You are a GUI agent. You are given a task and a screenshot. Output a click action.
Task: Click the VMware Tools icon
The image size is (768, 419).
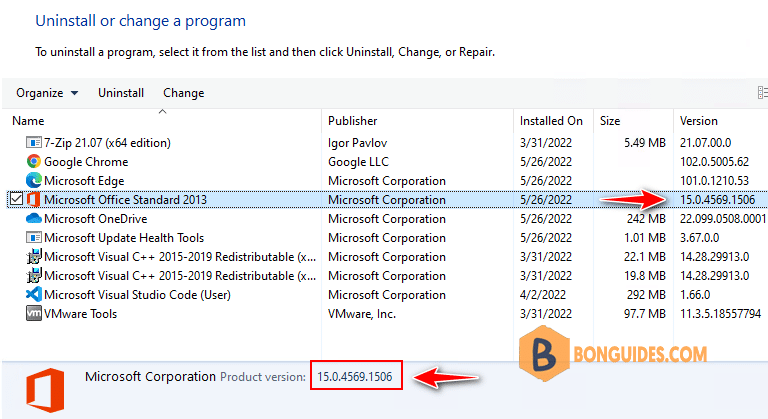click(33, 313)
